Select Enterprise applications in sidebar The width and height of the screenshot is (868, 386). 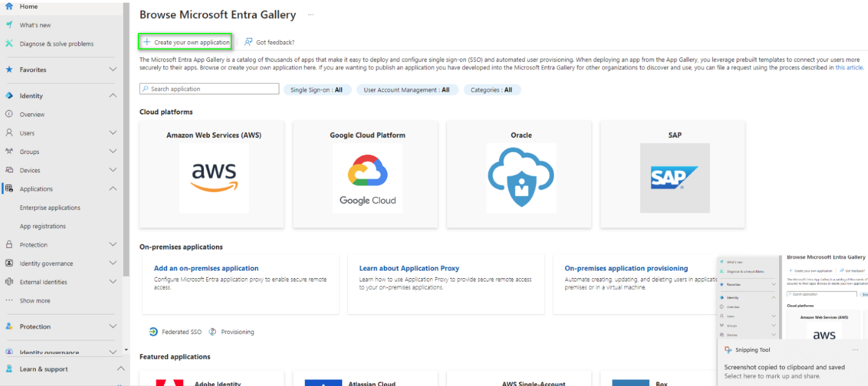50,207
